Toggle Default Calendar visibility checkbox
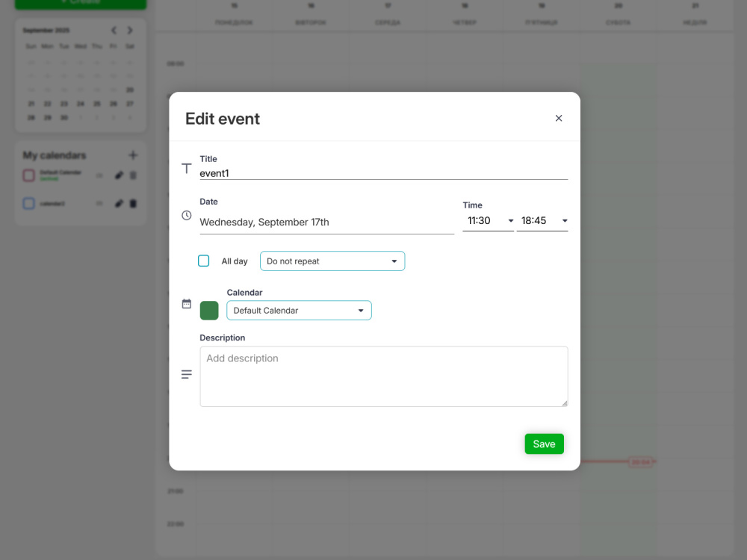 click(28, 175)
